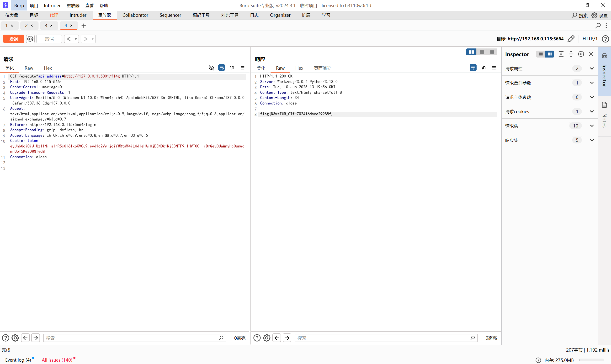Switch response view to Render (页面渲染)
Screen dimensions: 611x364
pos(322,68)
